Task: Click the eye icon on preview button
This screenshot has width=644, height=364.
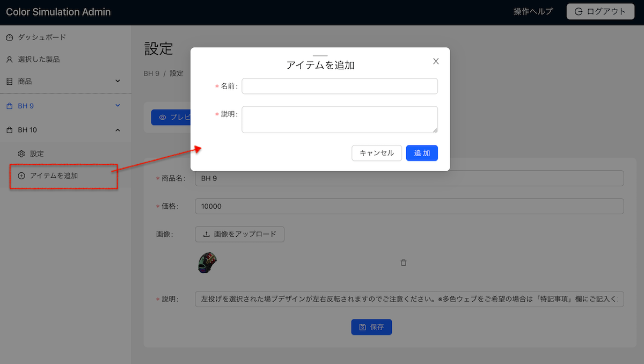Action: coord(163,118)
